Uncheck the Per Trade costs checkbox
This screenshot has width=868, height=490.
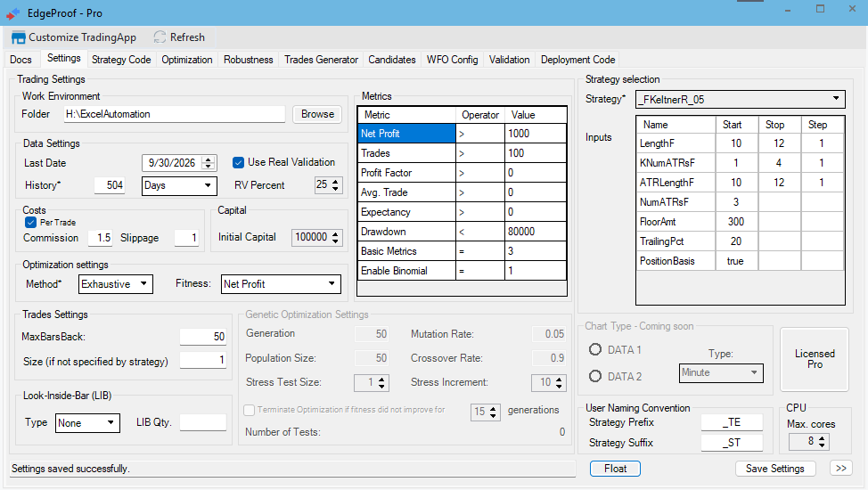point(31,222)
